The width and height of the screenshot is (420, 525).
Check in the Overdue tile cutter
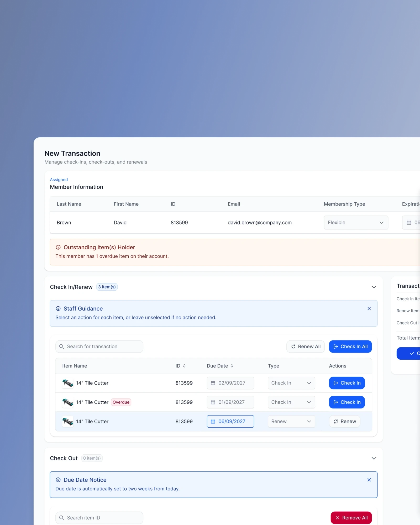[x=347, y=402]
